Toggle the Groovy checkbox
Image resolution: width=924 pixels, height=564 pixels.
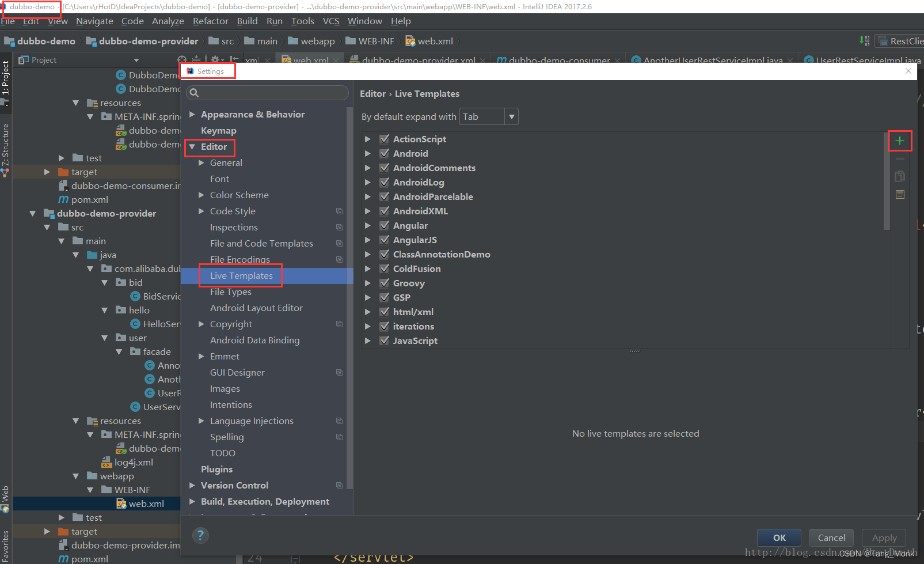(385, 283)
